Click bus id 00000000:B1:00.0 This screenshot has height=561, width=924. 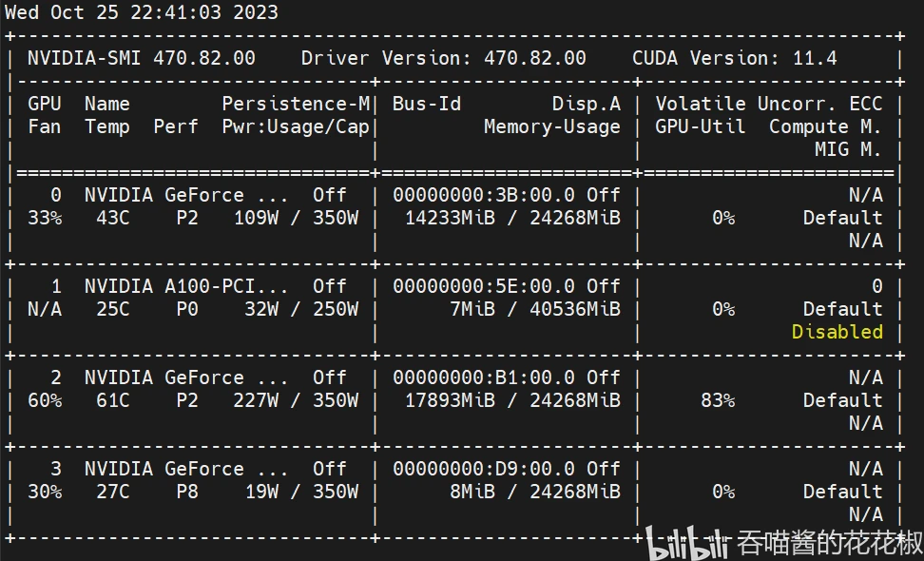484,377
